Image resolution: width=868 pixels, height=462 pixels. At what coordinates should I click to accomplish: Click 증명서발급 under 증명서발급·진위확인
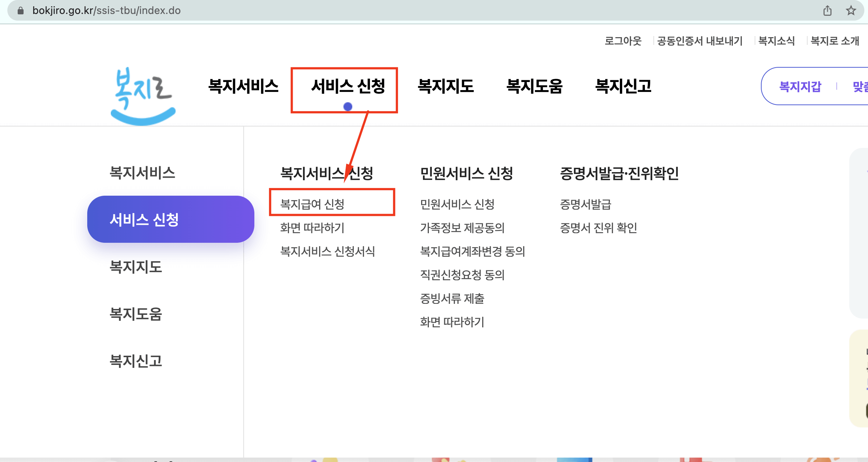[585, 205]
